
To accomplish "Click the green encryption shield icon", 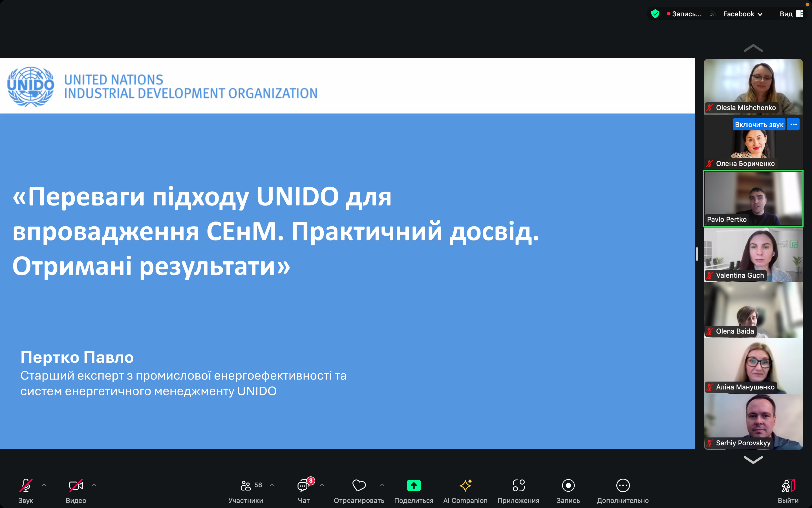I will pyautogui.click(x=655, y=14).
